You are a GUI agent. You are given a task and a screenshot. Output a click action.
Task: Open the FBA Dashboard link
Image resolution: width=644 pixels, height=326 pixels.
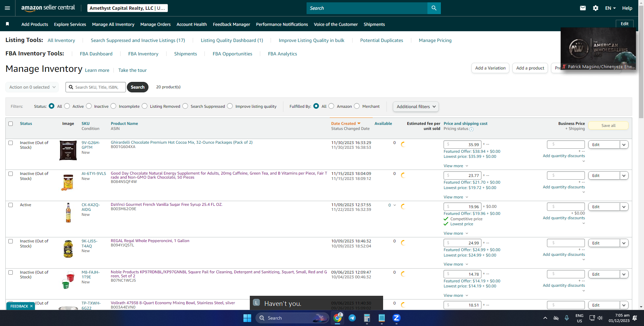[x=96, y=54]
